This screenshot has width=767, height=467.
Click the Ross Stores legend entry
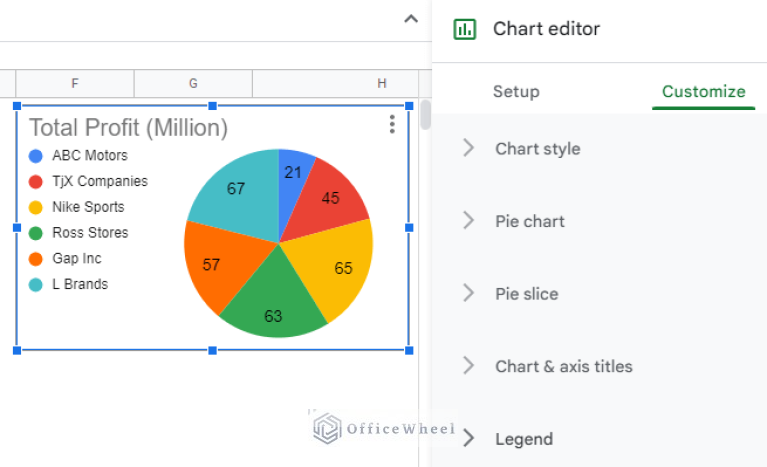pyautogui.click(x=78, y=233)
